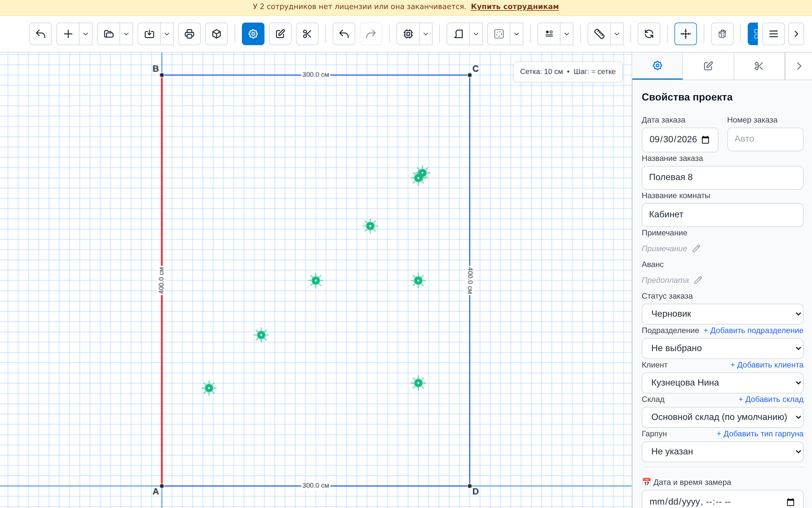Screen dimensions: 812x508
Task: Click the back arrow toolbar button
Action: (x=41, y=34)
